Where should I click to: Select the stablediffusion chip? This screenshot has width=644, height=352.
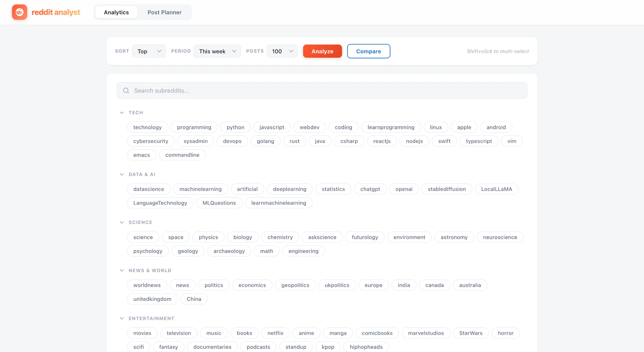[x=447, y=189]
